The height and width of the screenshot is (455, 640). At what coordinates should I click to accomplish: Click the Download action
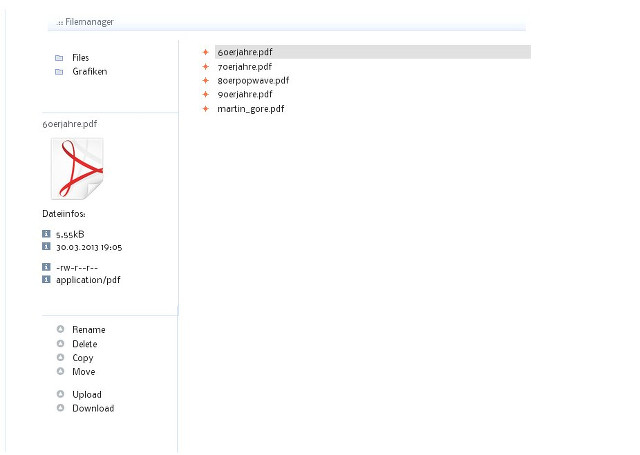(93, 408)
